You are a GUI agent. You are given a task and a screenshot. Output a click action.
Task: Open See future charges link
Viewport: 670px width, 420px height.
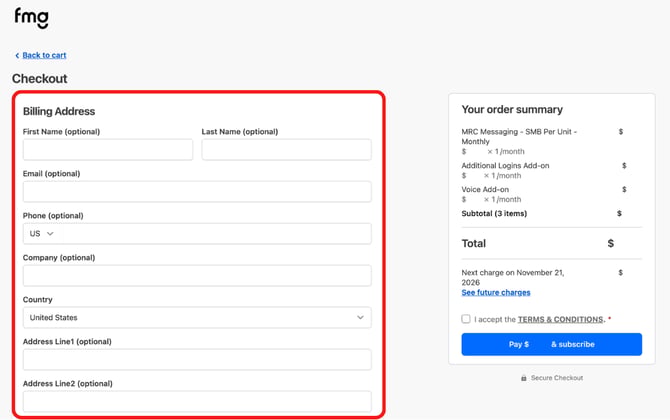click(496, 292)
